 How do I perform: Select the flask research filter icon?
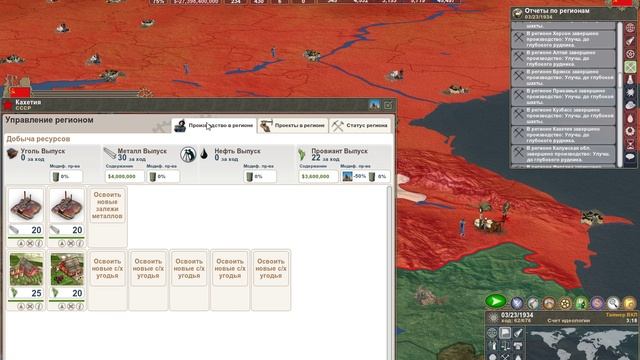pos(631,80)
